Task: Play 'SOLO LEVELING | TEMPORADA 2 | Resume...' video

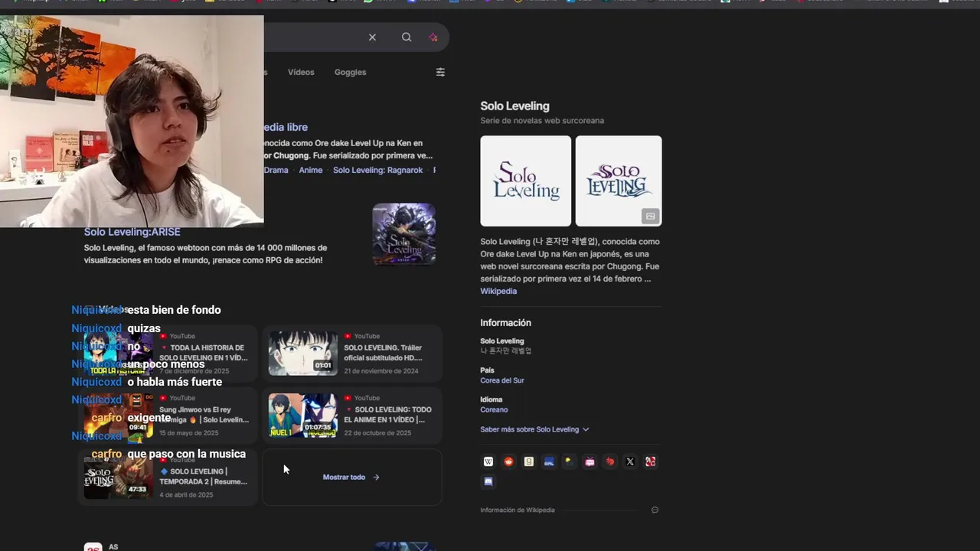Action: pyautogui.click(x=168, y=478)
